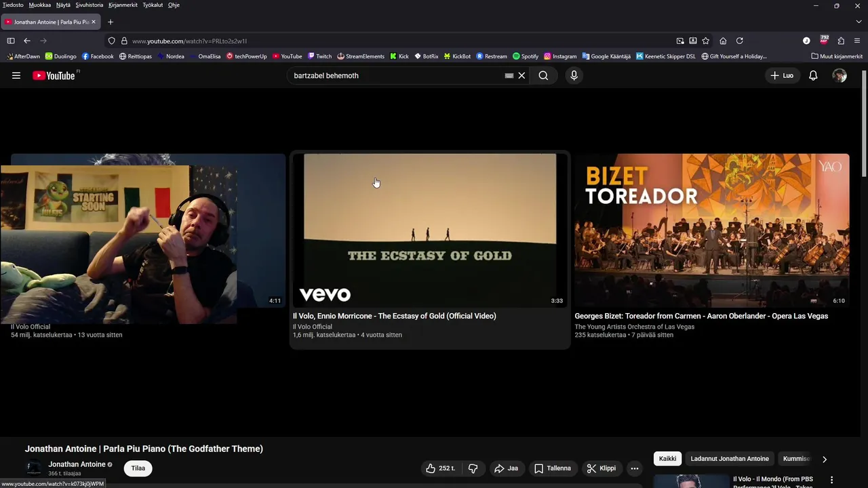
Task: Subscribe with the Tilaa button
Action: (138, 468)
